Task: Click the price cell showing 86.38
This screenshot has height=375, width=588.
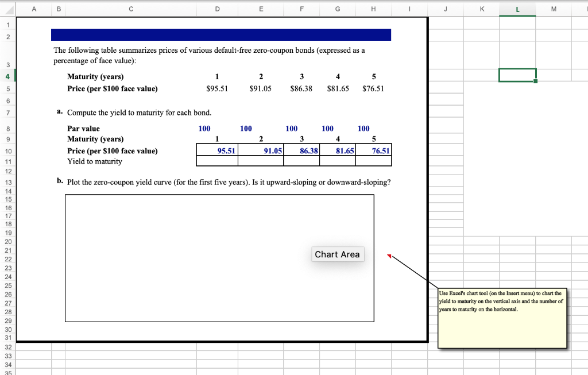Action: click(x=301, y=150)
